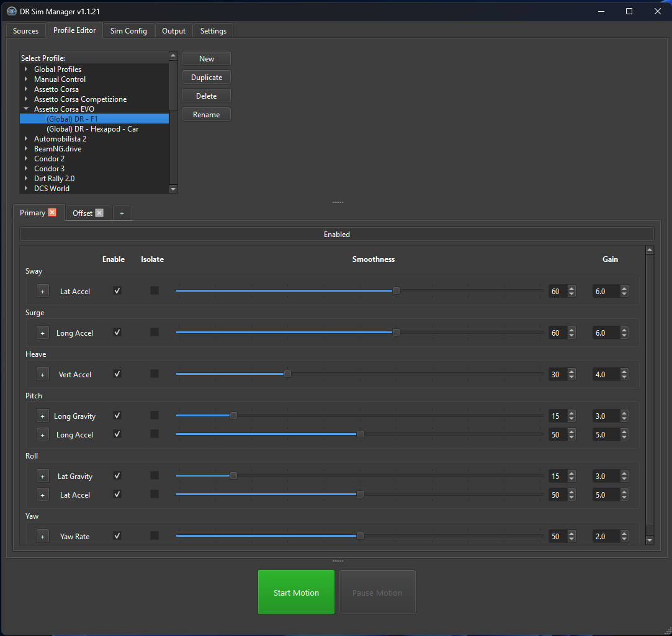The image size is (672, 636).
Task: Expand the BeamNG.drive tree node
Action: [x=26, y=149]
